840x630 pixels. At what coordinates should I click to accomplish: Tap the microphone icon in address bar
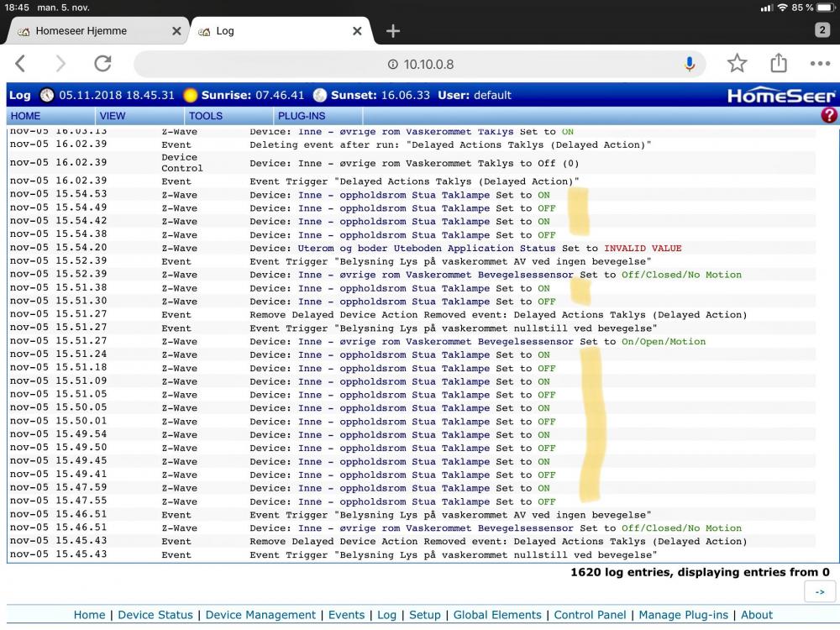click(690, 64)
